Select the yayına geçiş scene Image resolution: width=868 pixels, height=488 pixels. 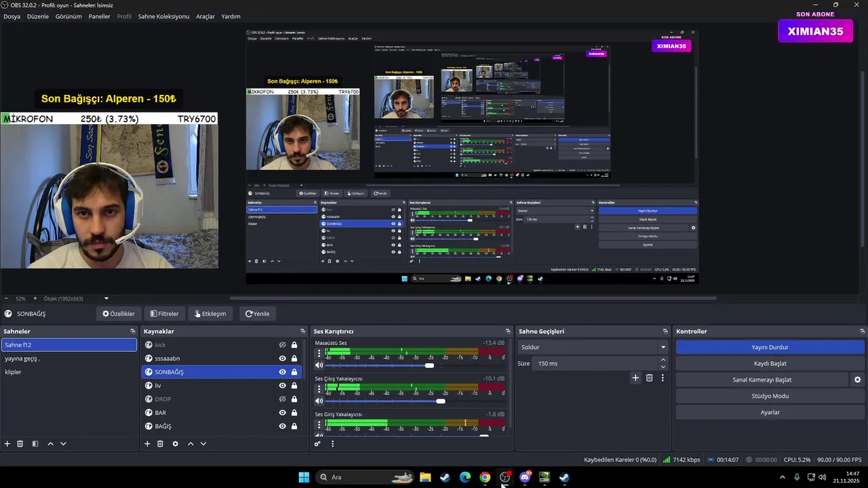(68, 359)
